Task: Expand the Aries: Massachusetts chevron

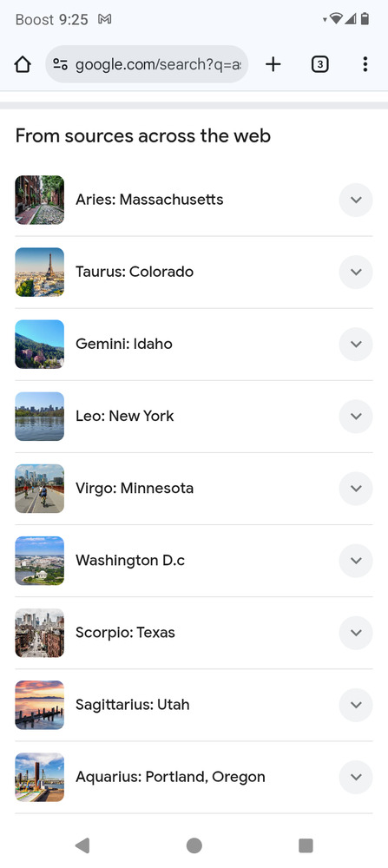Action: 356,200
